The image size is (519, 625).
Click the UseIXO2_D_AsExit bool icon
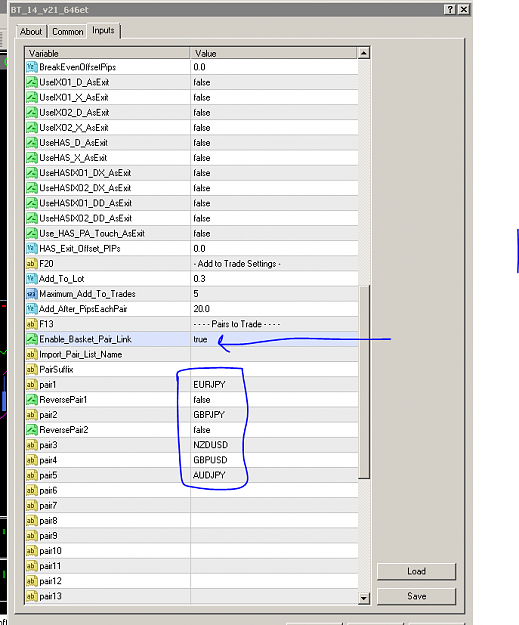31,112
